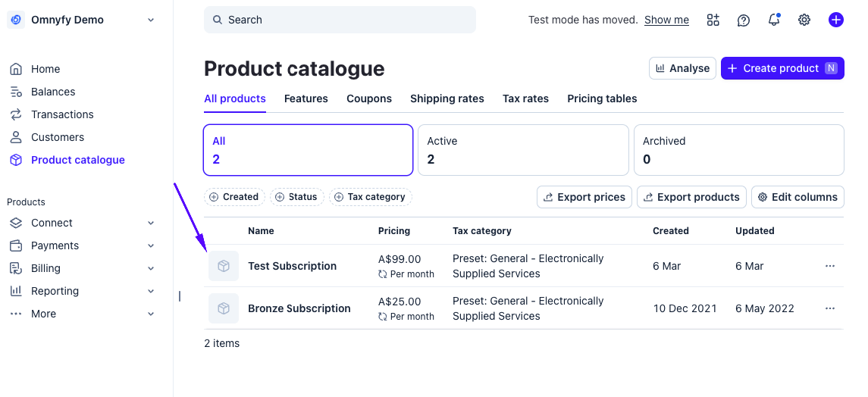Click the blue plus quick-create icon
This screenshot has width=868, height=397.
click(x=835, y=20)
